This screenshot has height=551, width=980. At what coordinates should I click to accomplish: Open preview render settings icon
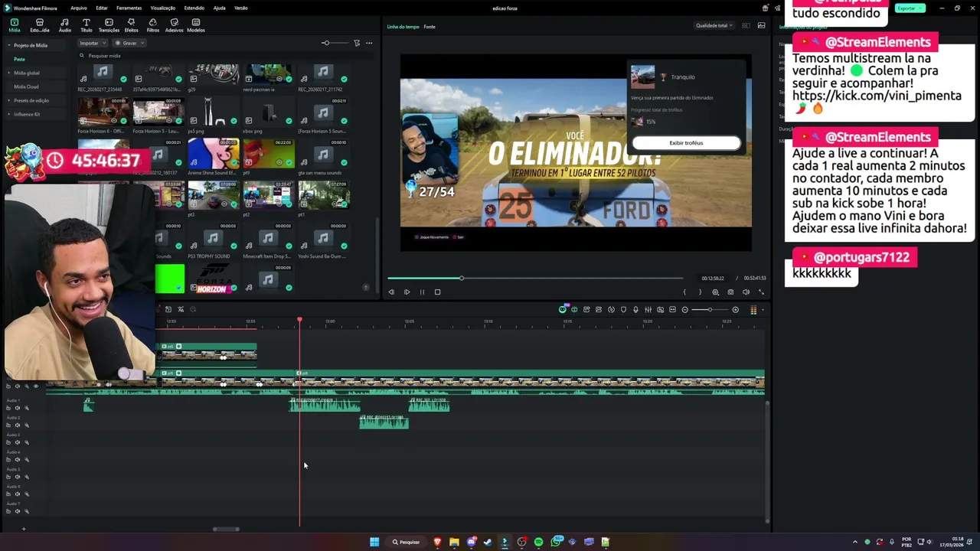pos(715,292)
